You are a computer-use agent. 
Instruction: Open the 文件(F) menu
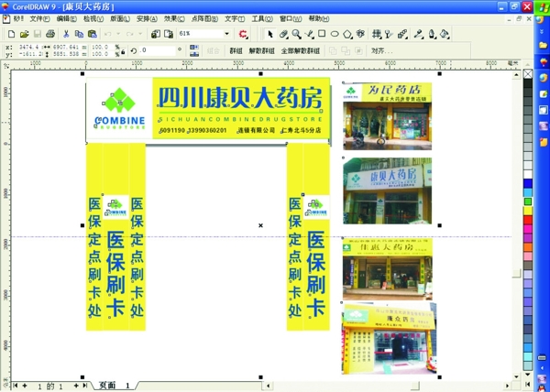pos(39,19)
